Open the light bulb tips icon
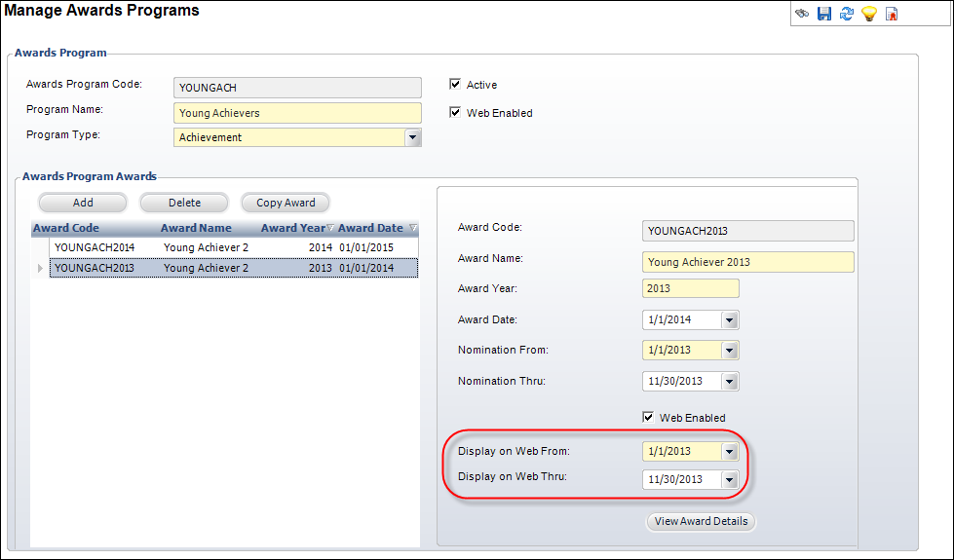Screen dimensions: 954x560 (x=869, y=14)
